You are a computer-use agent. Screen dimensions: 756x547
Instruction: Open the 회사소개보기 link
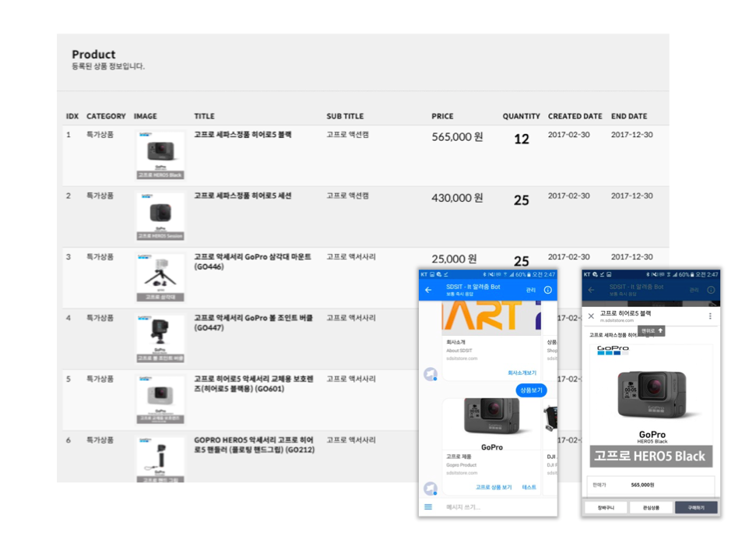coord(522,373)
